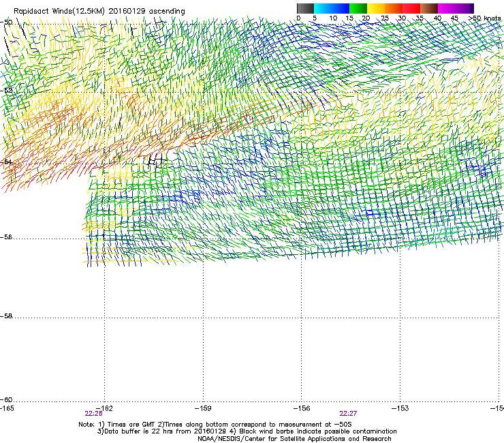
Task: Click the cyan 5–10 knots legend color
Action: coord(323,8)
